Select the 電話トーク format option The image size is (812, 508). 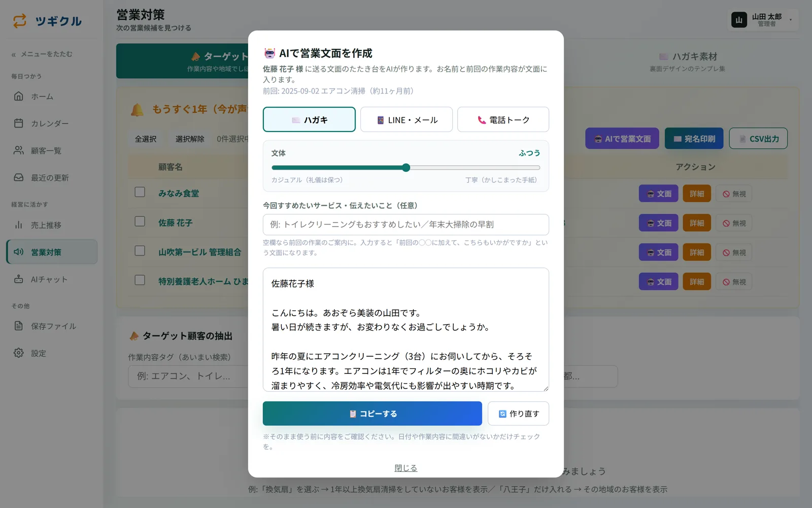[x=503, y=119]
